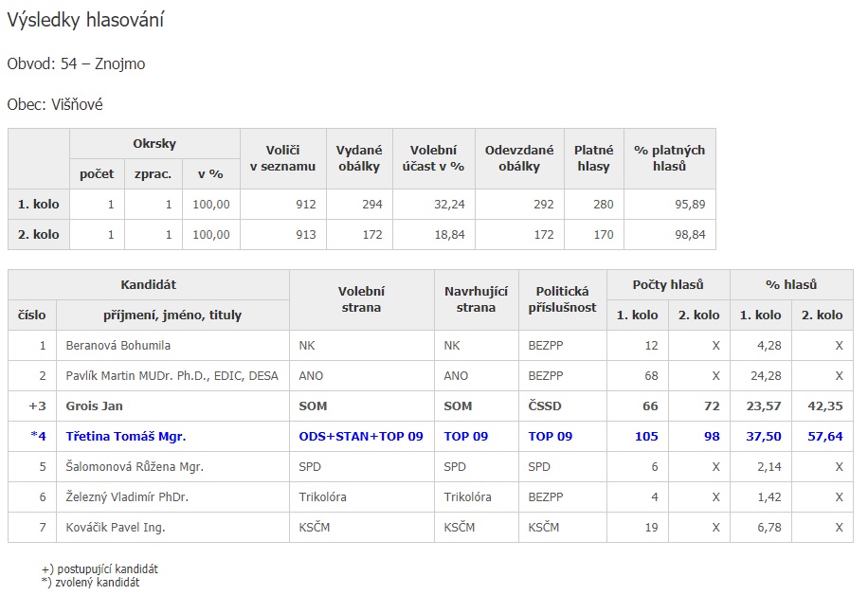Image resolution: width=868 pixels, height=595 pixels.
Task: Click the '1. kolo' row label in summary table
Action: coord(38,205)
